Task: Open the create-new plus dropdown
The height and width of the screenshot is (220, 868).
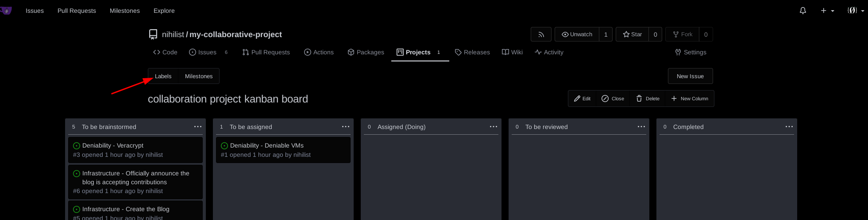Action: (827, 11)
